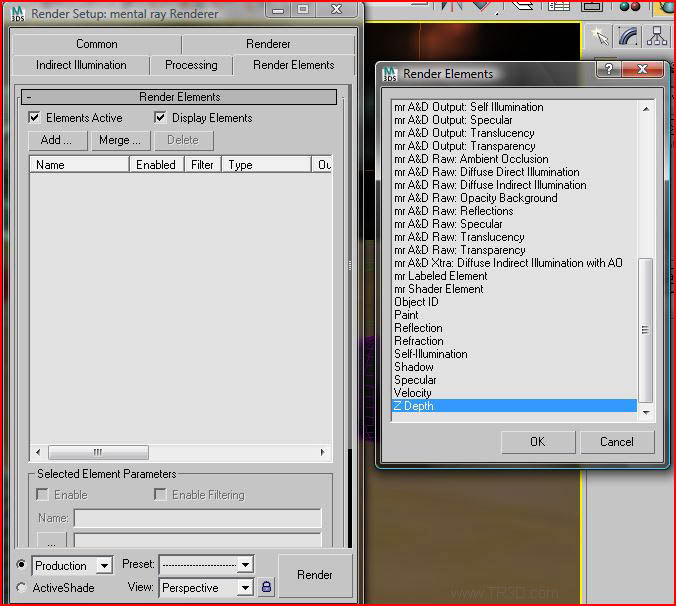This screenshot has height=606, width=676.
Task: Select the Production radio button
Action: [x=21, y=564]
